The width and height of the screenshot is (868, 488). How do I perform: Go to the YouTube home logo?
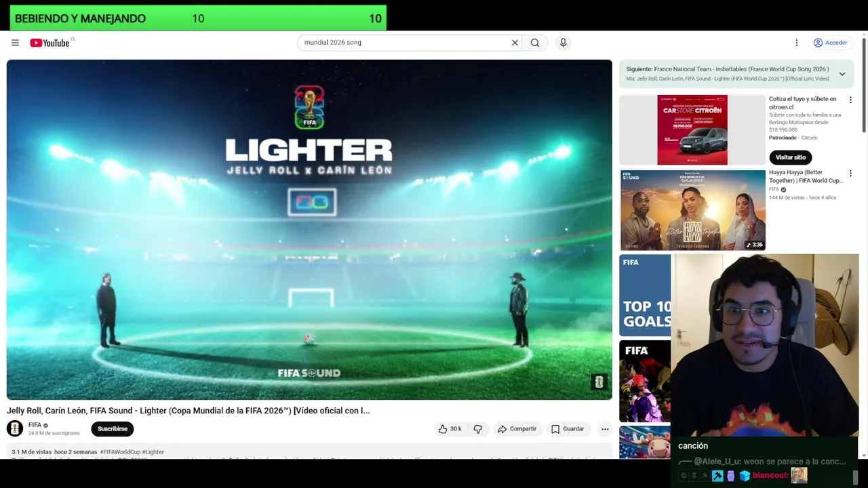click(50, 43)
